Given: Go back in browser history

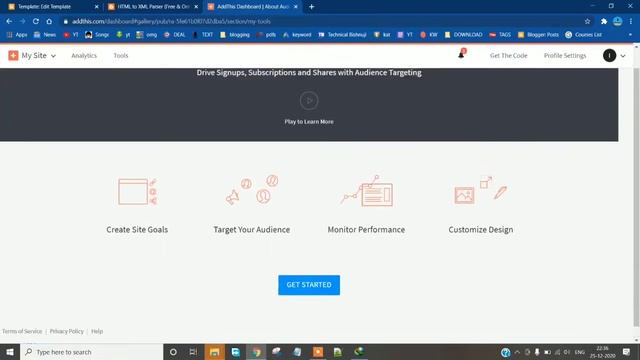Looking at the screenshot, I should 9,21.
